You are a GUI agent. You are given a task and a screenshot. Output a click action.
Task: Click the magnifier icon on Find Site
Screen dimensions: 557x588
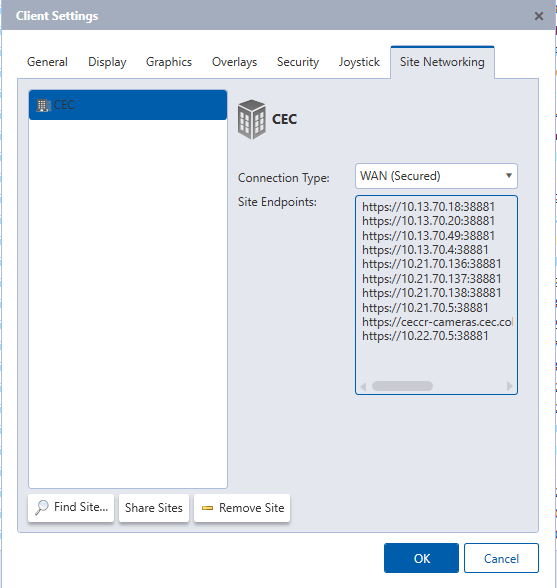tap(42, 507)
